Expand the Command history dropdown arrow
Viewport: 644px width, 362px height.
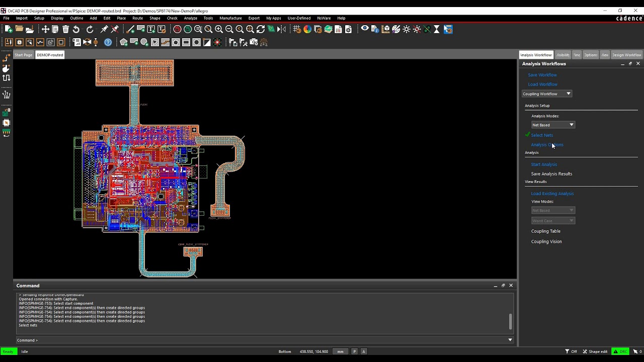pos(510,340)
